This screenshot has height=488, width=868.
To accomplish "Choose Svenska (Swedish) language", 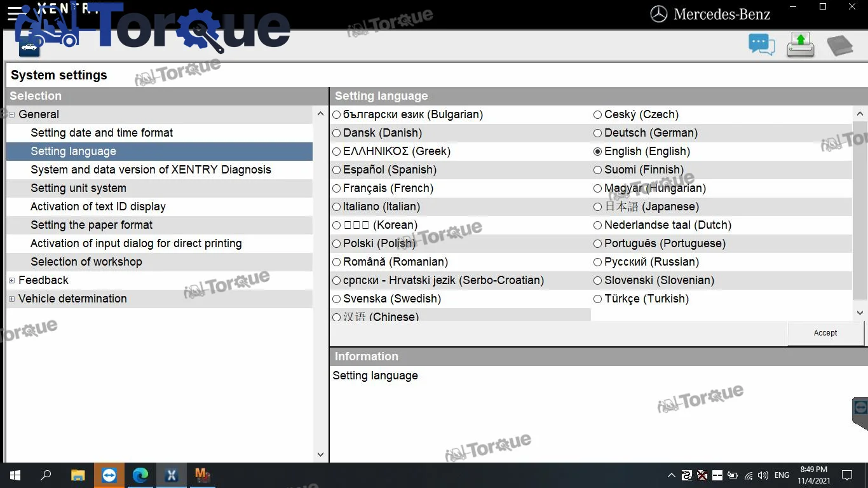I will click(337, 299).
